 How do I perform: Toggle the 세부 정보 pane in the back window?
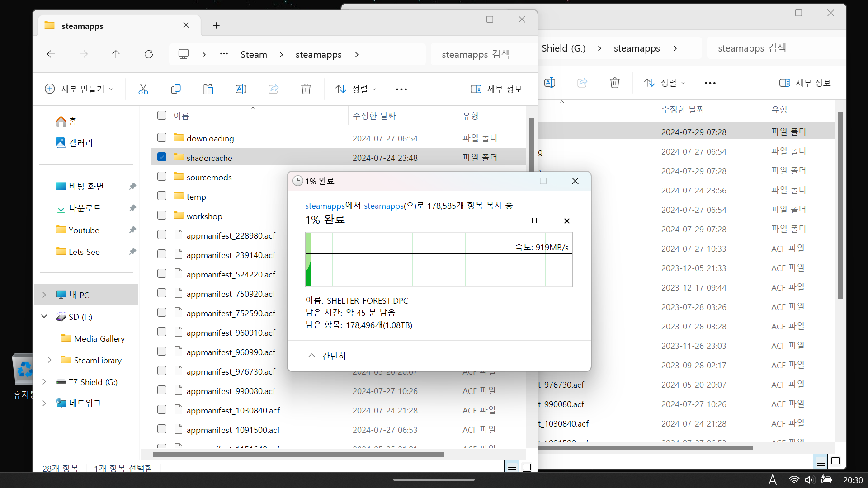pos(805,83)
